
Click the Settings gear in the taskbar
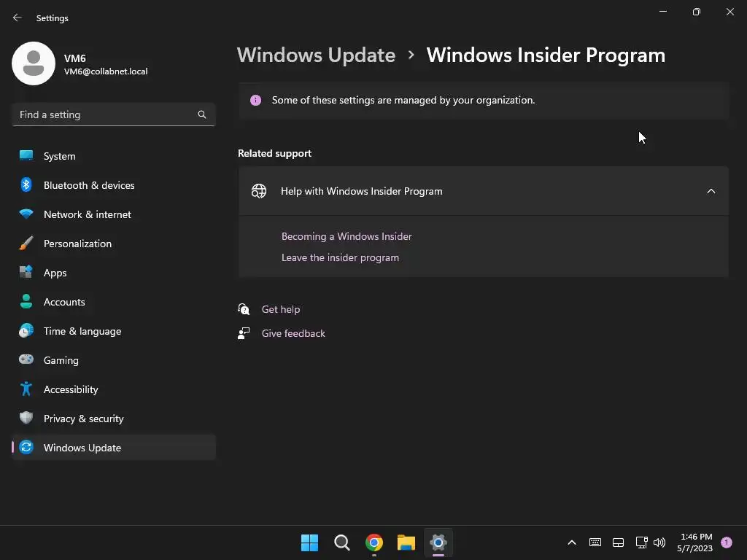(438, 542)
